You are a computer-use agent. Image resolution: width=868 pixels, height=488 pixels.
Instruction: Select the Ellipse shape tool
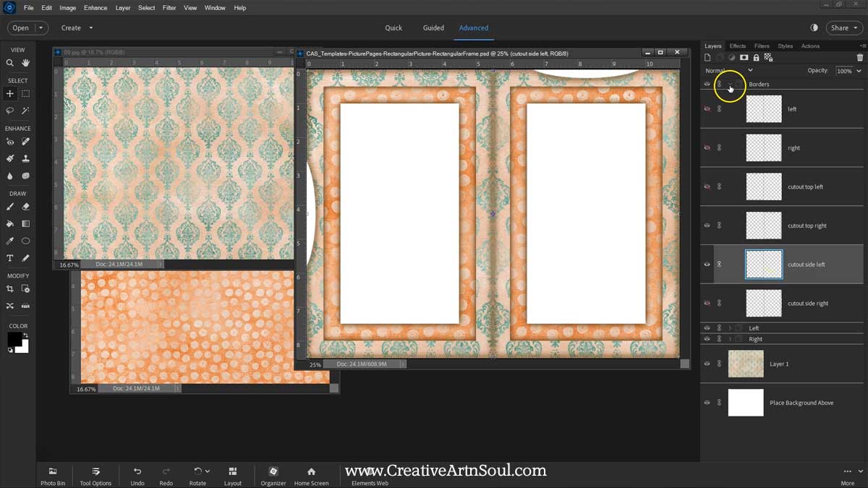click(26, 241)
